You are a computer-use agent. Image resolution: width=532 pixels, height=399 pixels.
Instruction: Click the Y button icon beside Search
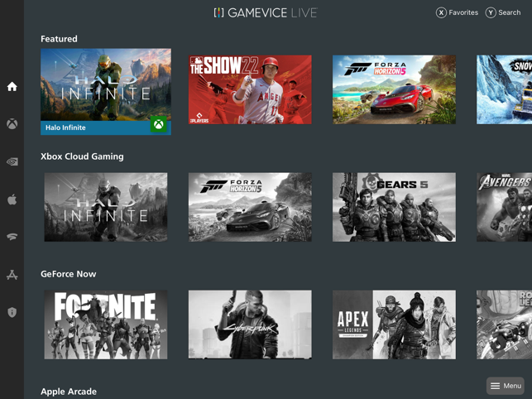click(491, 13)
